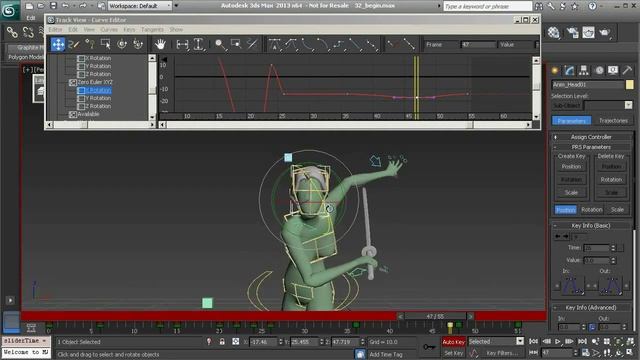
Task: Set tangents to Smooth
Action: [371, 44]
